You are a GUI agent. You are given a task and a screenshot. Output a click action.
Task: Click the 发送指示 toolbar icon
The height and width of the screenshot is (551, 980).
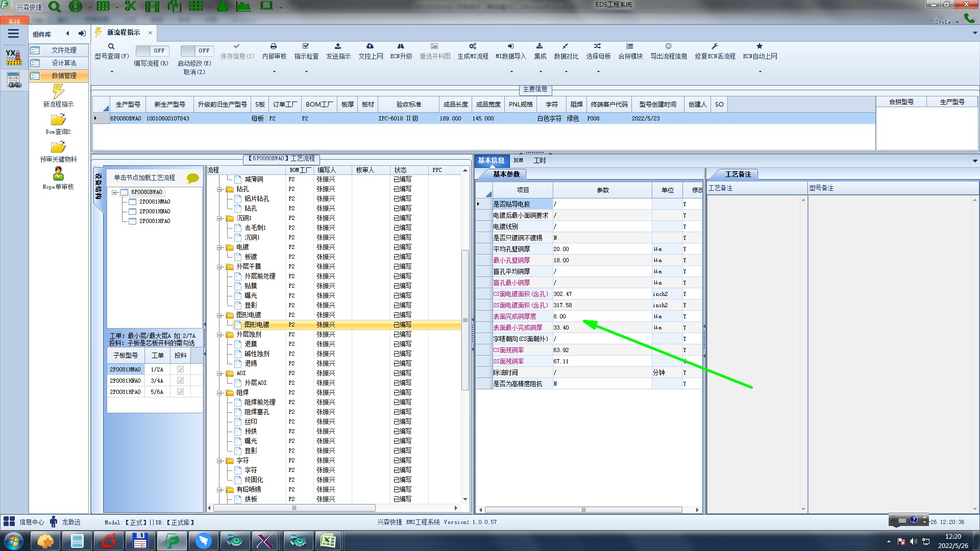tap(338, 46)
